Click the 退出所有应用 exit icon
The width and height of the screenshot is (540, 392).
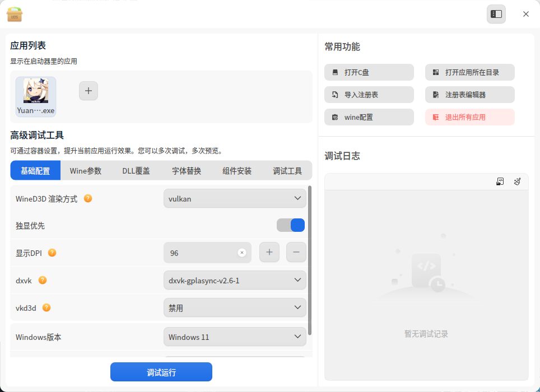coord(436,118)
